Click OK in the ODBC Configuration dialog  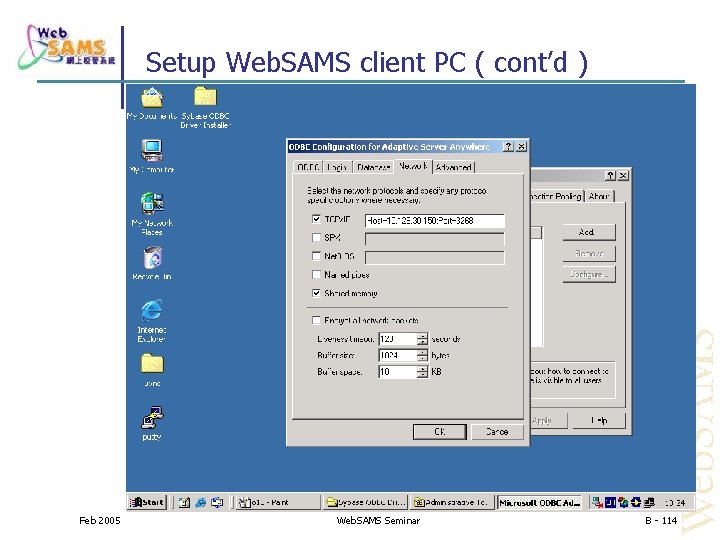point(439,432)
